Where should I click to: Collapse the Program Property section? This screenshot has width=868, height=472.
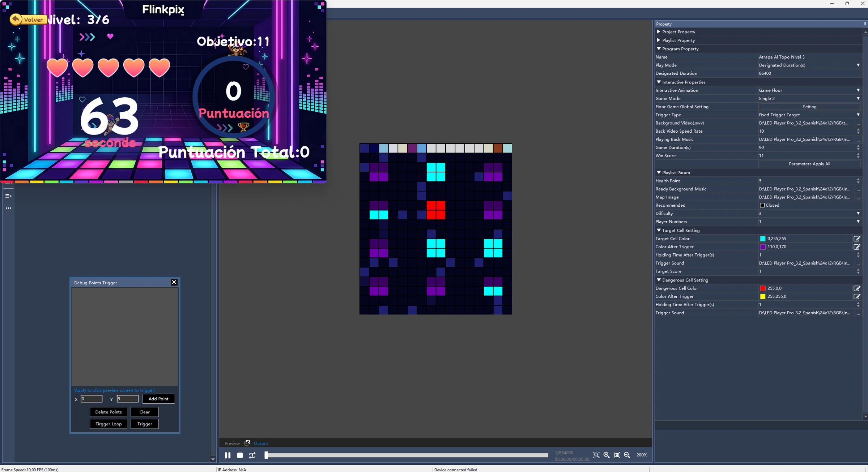[659, 48]
